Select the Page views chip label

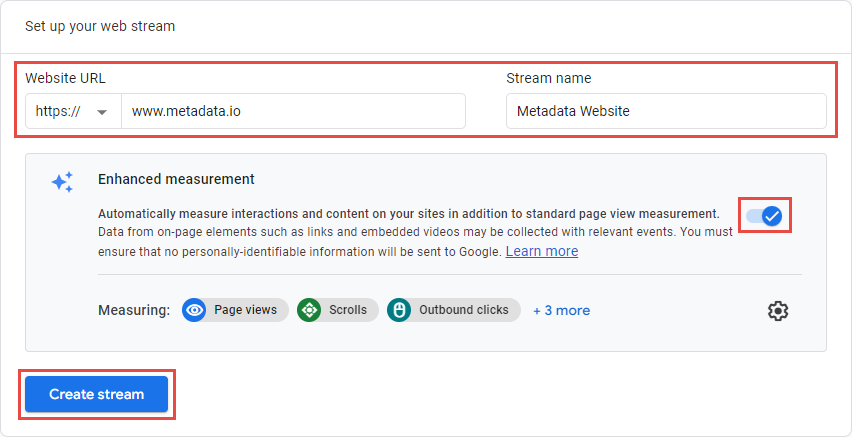click(245, 310)
